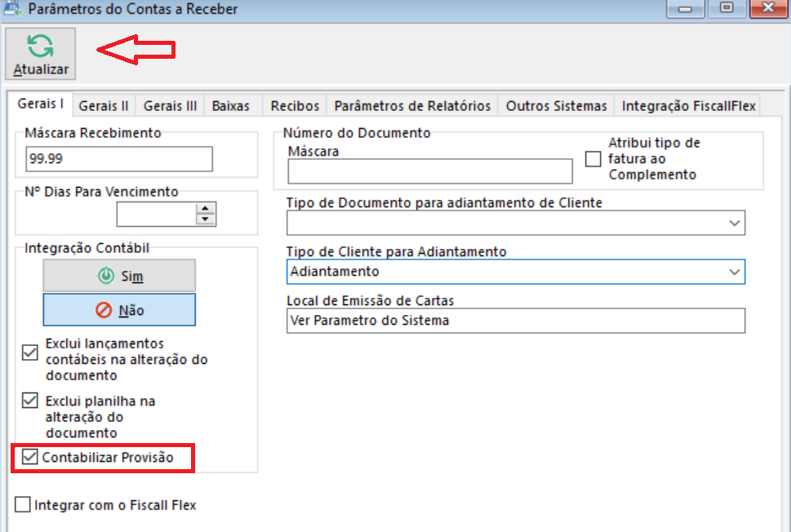Click the Atualizar refresh icon button
This screenshot has width=791, height=532.
[40, 54]
